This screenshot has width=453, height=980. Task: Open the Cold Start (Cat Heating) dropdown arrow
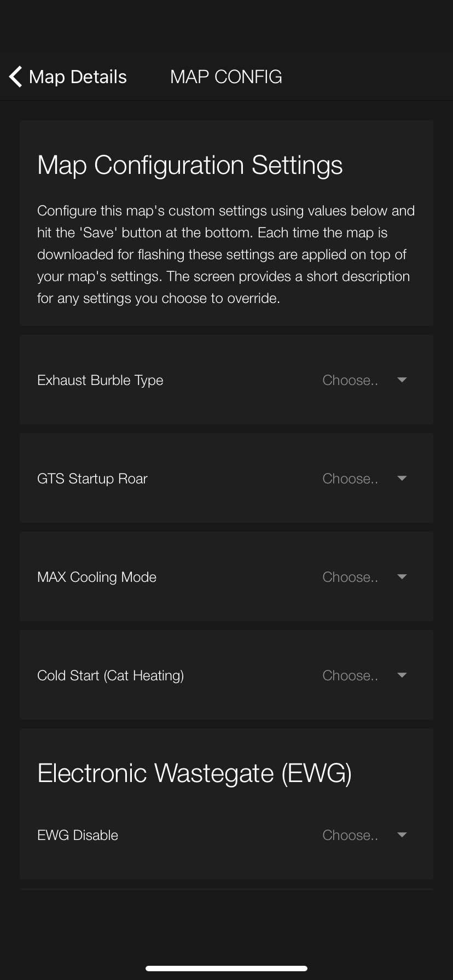402,675
